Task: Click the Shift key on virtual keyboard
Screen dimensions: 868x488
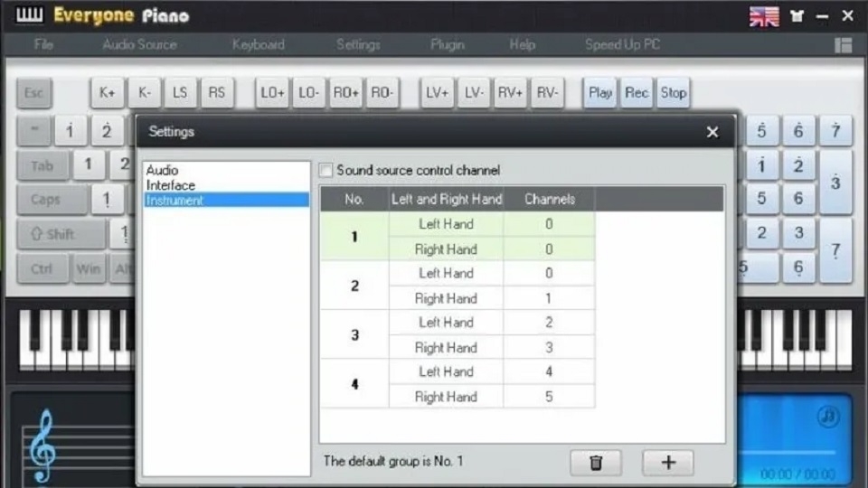Action: [61, 234]
